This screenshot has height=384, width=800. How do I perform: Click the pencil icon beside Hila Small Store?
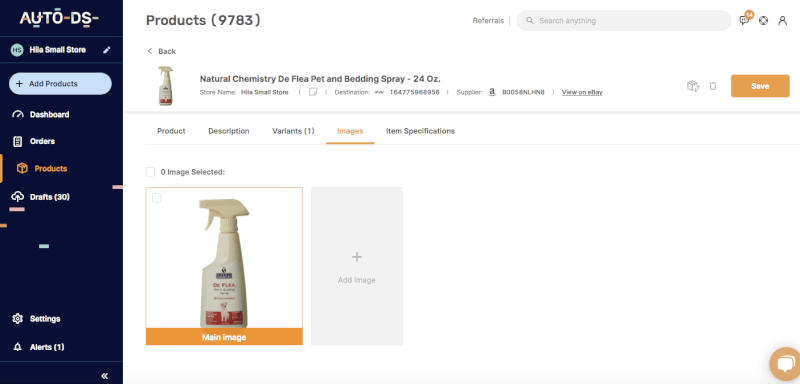107,50
